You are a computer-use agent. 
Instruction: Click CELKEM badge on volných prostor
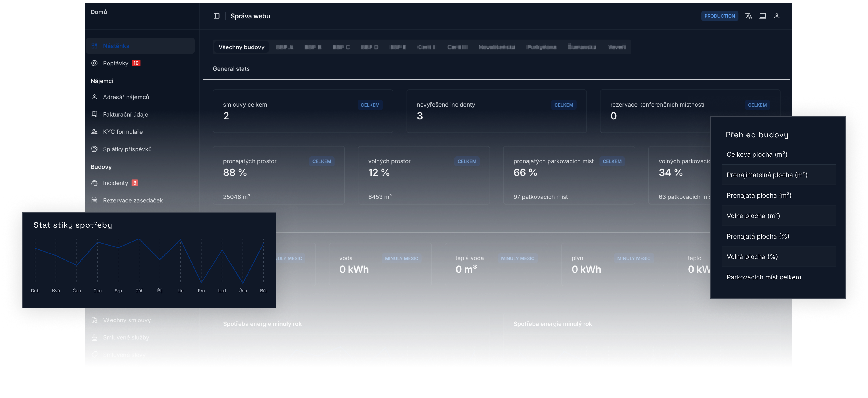click(x=467, y=161)
